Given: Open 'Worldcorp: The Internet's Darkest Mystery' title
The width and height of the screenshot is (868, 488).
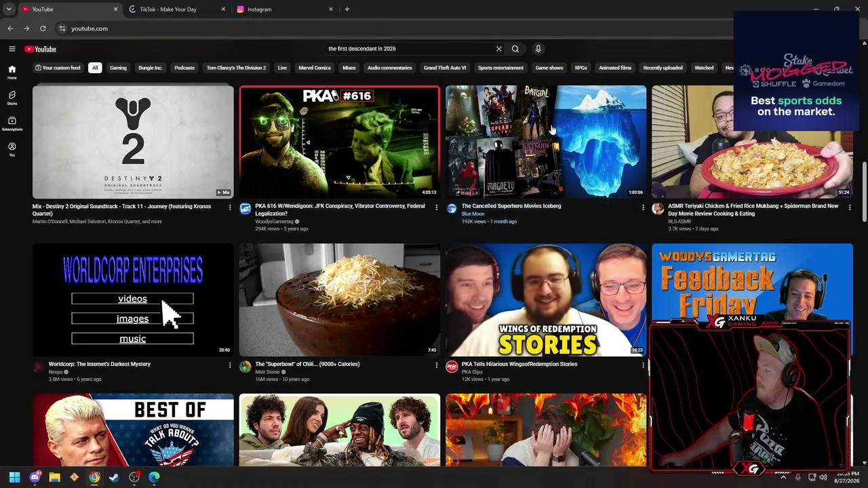Looking at the screenshot, I should coord(100,364).
